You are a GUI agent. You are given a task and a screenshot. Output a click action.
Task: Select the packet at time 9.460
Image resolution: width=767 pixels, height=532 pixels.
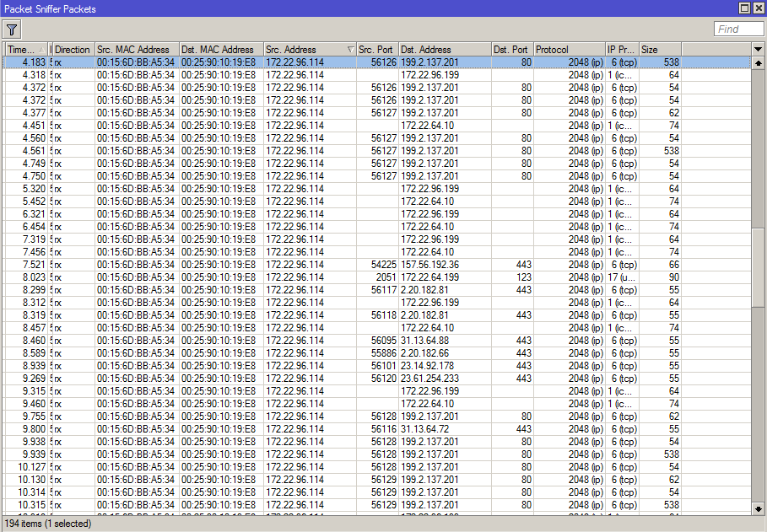tap(376, 404)
